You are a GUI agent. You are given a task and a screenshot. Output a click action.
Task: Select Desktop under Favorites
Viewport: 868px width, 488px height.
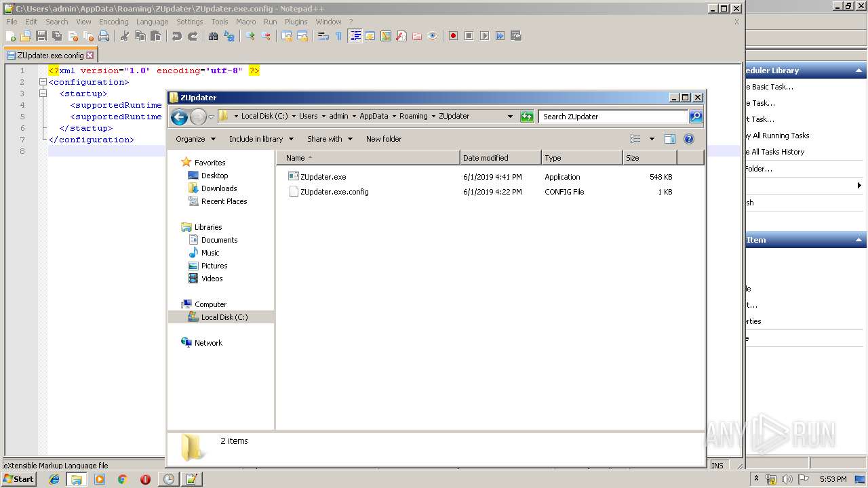click(x=214, y=176)
